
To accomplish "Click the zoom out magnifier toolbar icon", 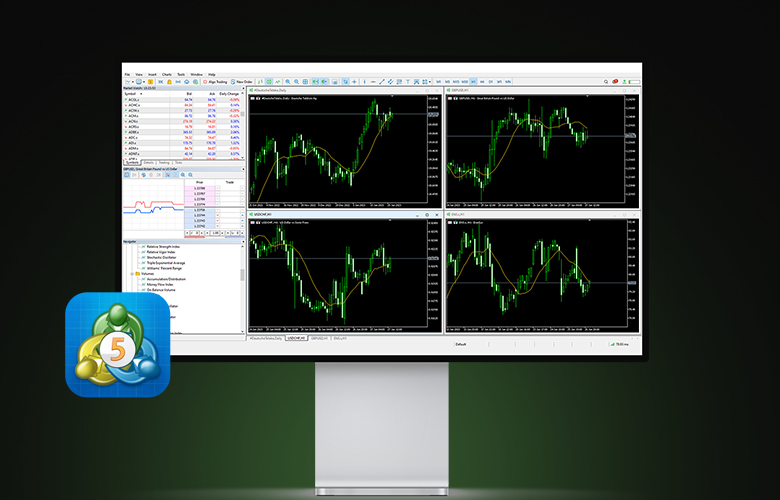I will pyautogui.click(x=296, y=82).
